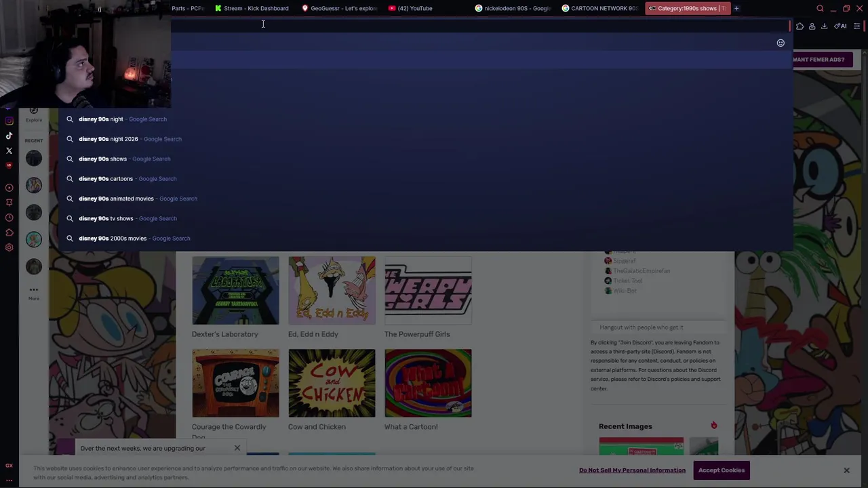Open the first recent wiki avatar in Fandom sidebar
868x488 pixels.
[x=33, y=158]
